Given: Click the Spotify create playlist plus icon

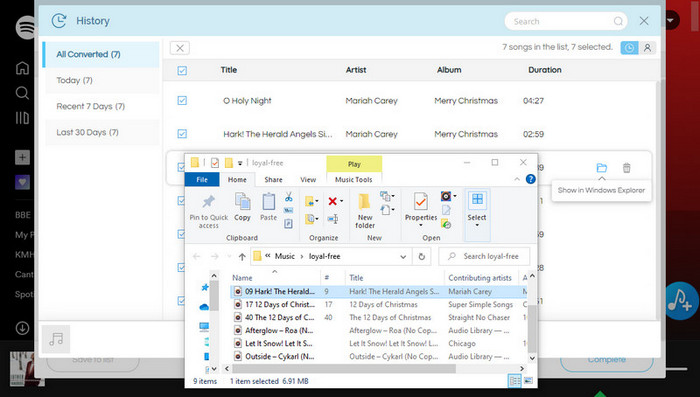Looking at the screenshot, I should point(22,157).
